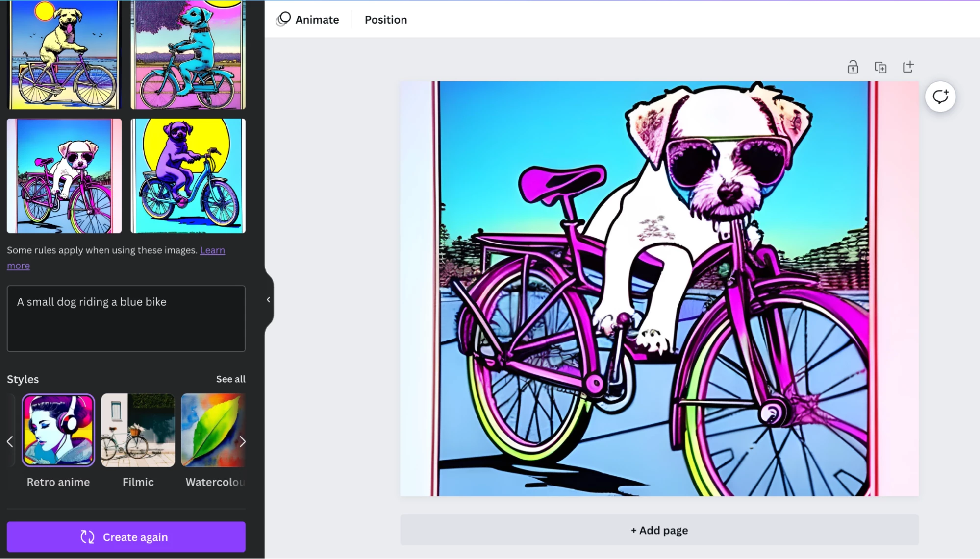
Task: Select the teal dog on pink background thumbnail
Action: pyautogui.click(x=188, y=55)
